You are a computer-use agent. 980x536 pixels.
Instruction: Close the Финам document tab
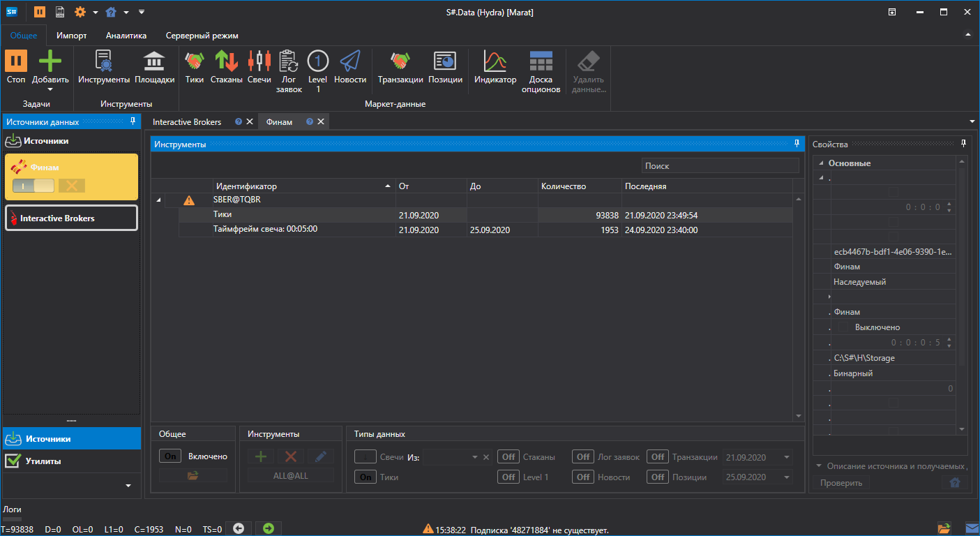(x=321, y=121)
